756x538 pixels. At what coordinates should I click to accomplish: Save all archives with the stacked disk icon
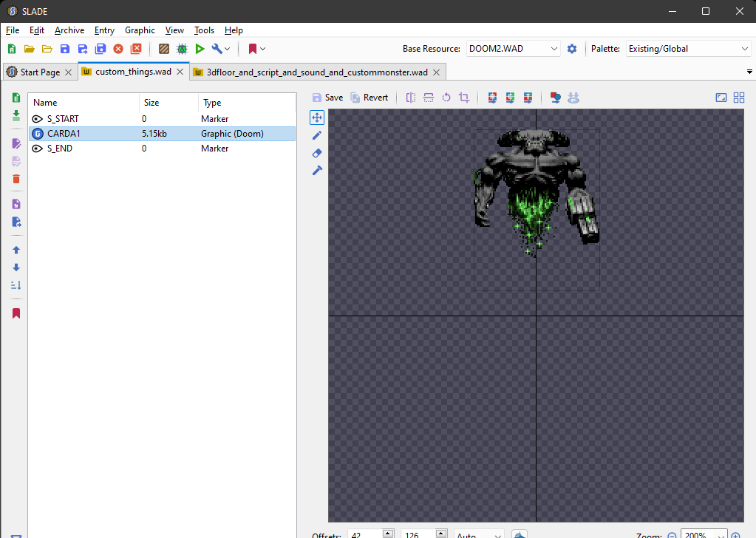101,49
